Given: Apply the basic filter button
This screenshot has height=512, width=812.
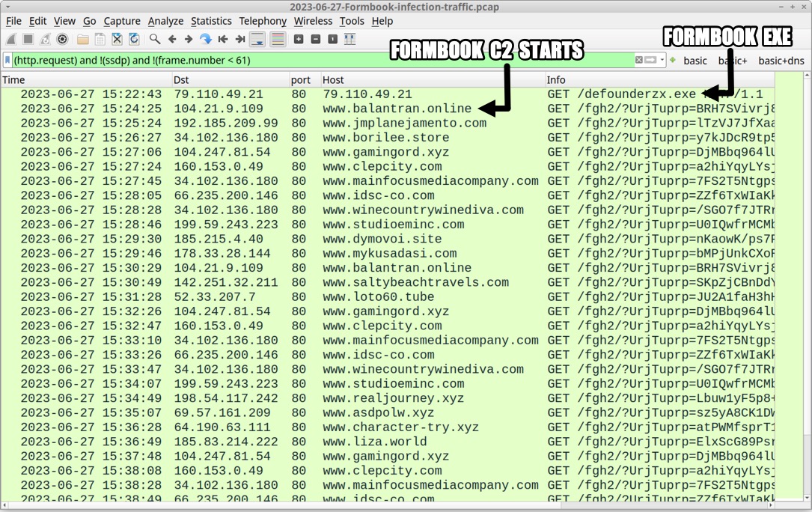Looking at the screenshot, I should pos(695,61).
